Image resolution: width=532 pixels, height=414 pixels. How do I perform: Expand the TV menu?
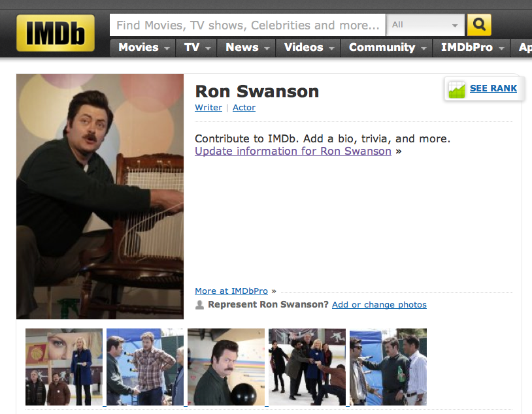[197, 48]
